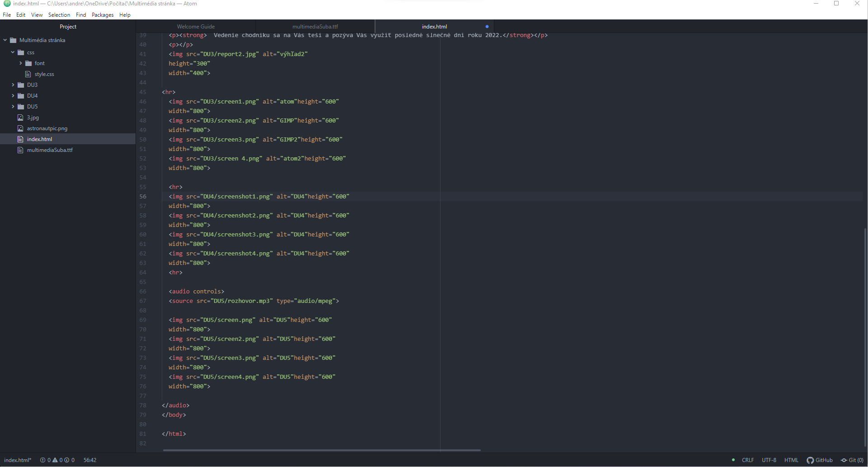
Task: Open multimediaSuba.ttf from the tree
Action: [x=50, y=150]
